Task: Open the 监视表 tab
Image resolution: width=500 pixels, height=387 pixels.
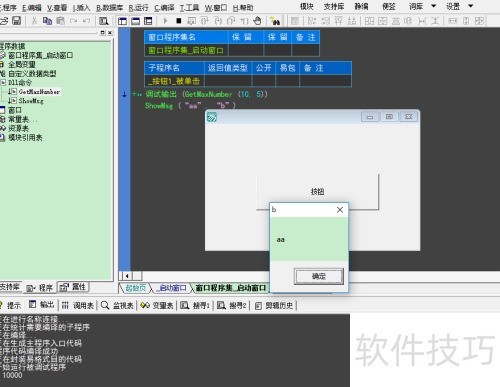Action: click(x=117, y=305)
